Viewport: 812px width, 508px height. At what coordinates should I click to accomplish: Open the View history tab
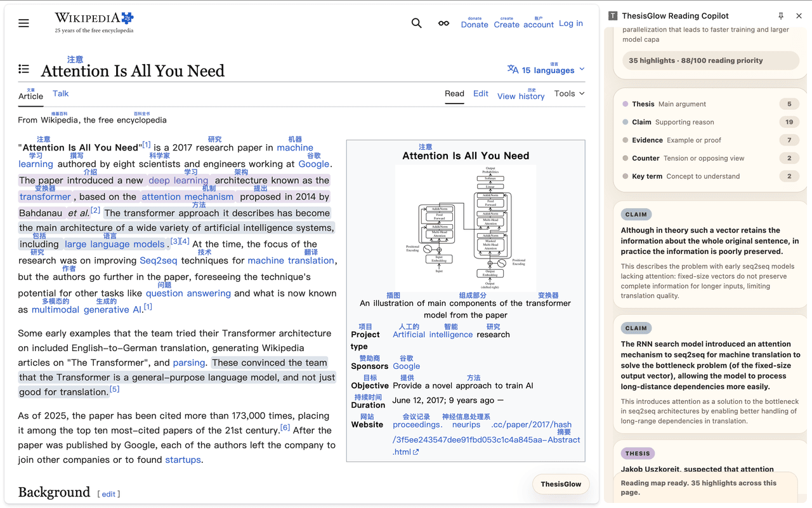[521, 96]
